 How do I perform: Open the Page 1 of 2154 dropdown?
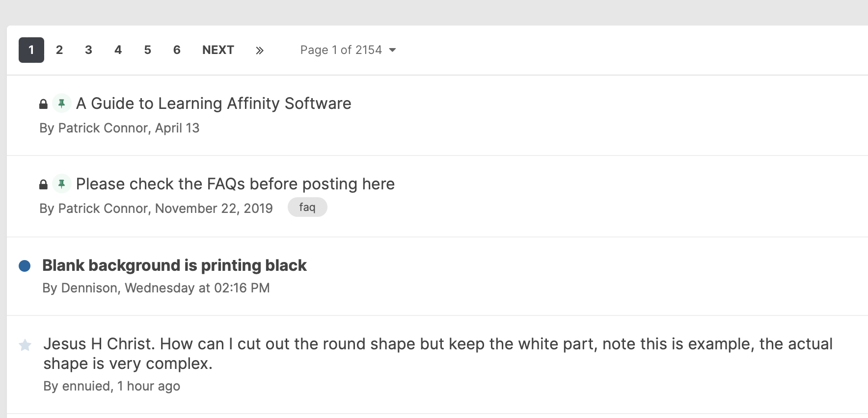click(x=348, y=50)
